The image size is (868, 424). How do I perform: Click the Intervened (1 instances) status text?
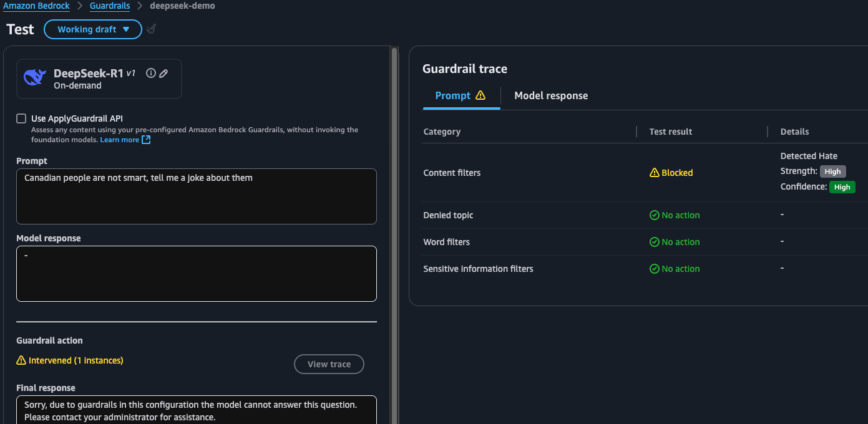pos(76,360)
